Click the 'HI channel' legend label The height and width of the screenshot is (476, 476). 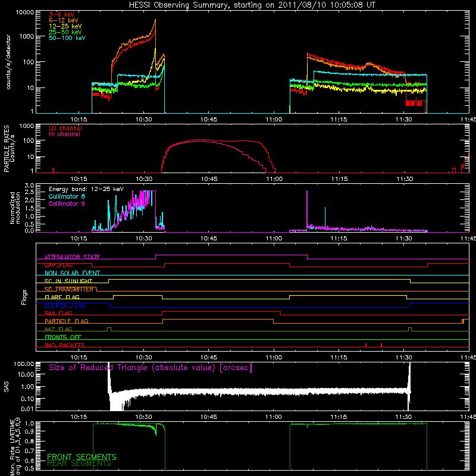tap(64, 134)
